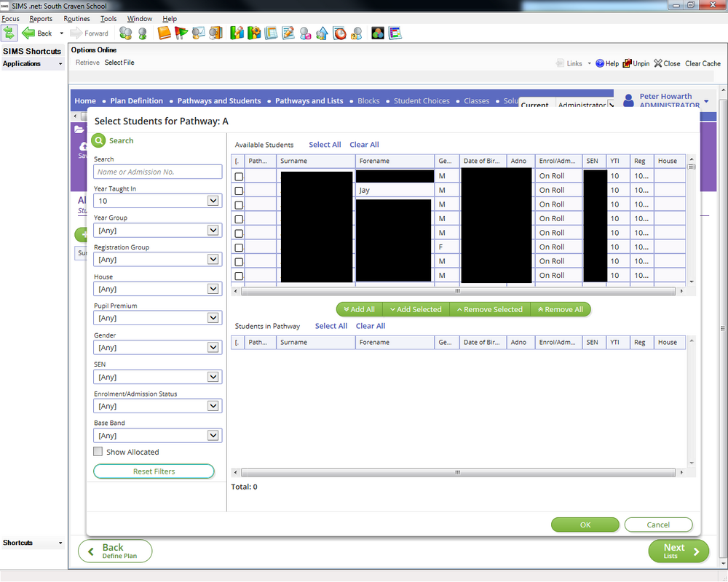Open the Year Group dropdown
Viewport: 728px width, 582px height.
pos(213,230)
